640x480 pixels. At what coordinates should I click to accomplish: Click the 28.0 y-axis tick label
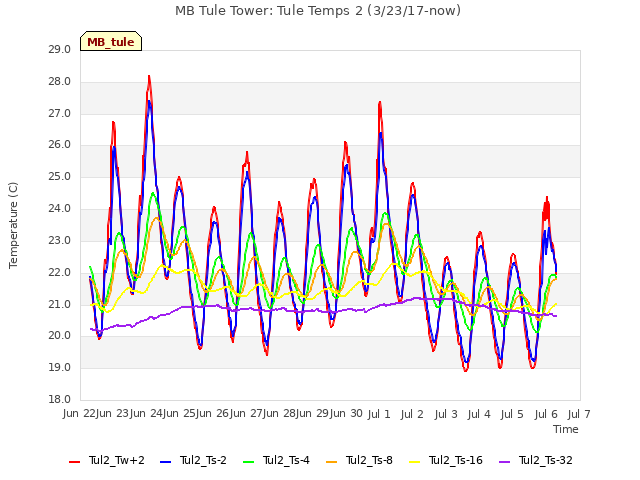[60, 82]
